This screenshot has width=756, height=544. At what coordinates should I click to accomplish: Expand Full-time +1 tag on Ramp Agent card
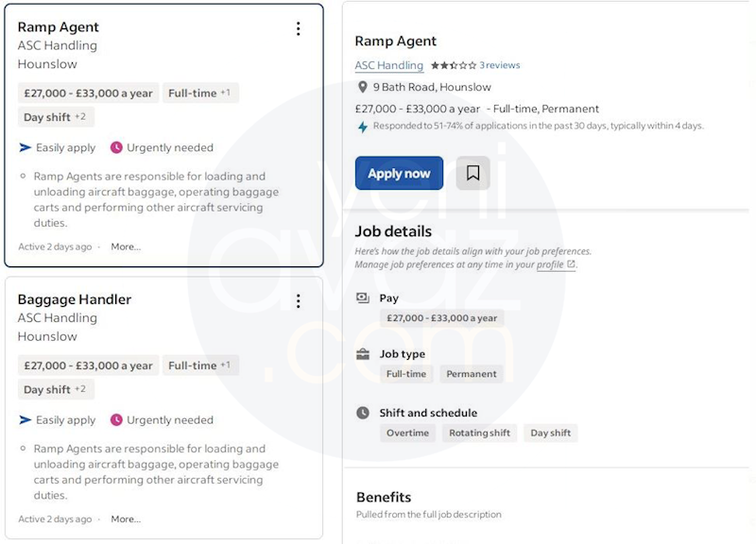tap(200, 93)
